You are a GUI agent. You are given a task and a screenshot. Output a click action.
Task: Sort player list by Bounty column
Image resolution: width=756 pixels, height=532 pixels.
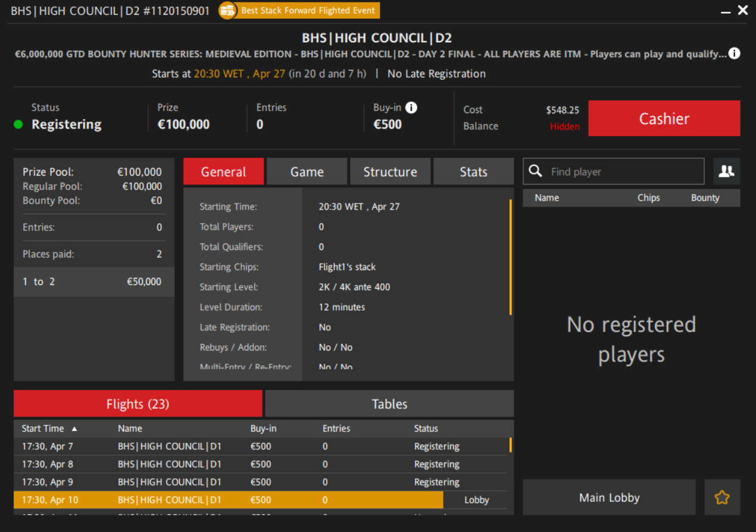coord(705,198)
